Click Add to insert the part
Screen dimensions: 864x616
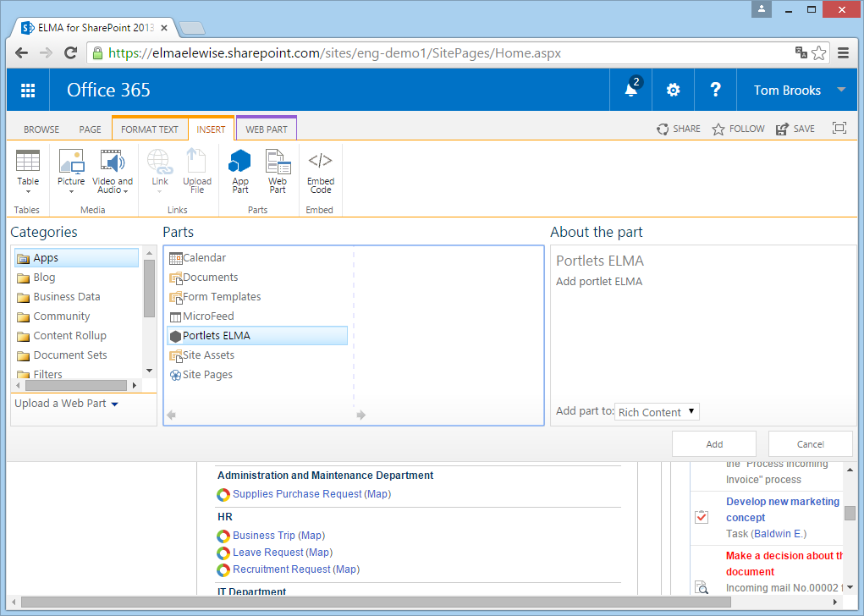pos(714,444)
